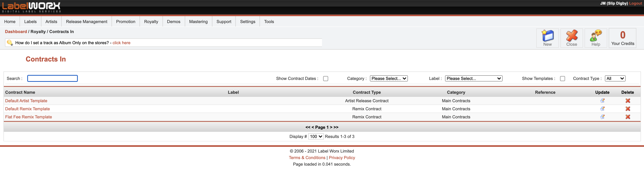Image resolution: width=644 pixels, height=171 pixels.
Task: Open the Category dropdown
Action: click(x=389, y=78)
